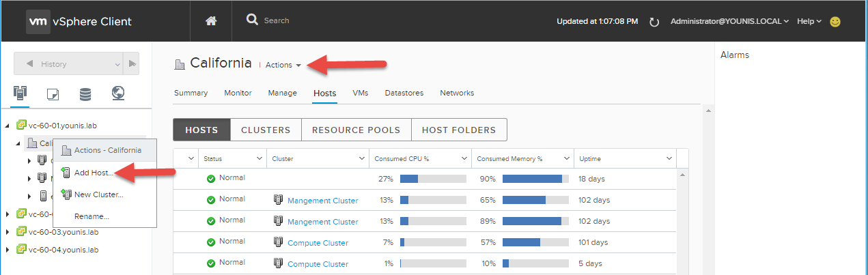Click the cluster icon beside the Compute Cluster with 7% CPU
Image resolution: width=868 pixels, height=275 pixels.
tap(279, 242)
